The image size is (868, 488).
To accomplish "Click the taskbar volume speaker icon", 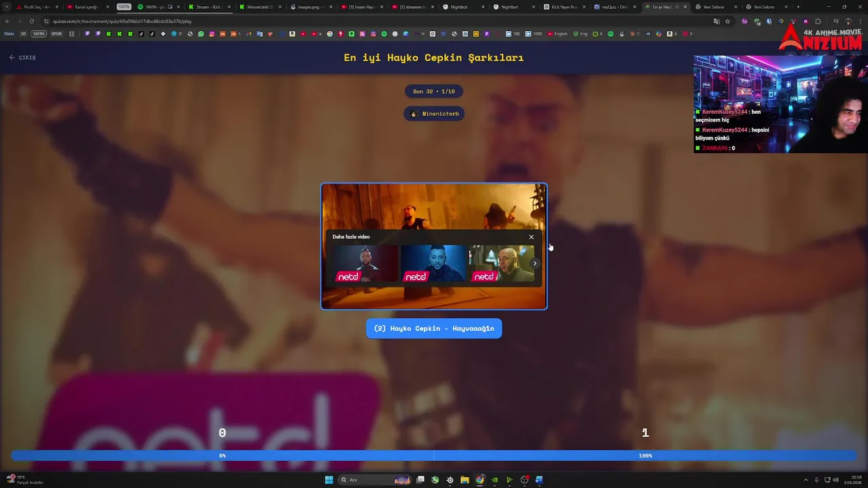I will 835,480.
